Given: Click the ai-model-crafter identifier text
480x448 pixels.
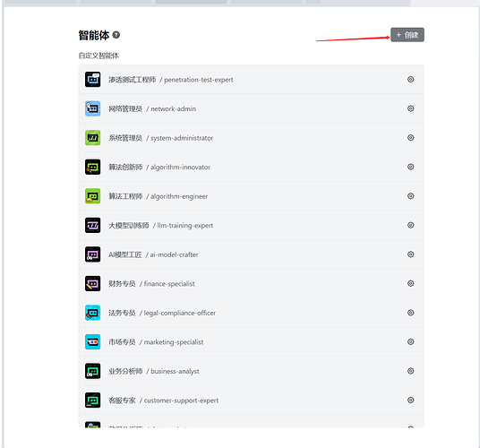Looking at the screenshot, I should click(174, 254).
